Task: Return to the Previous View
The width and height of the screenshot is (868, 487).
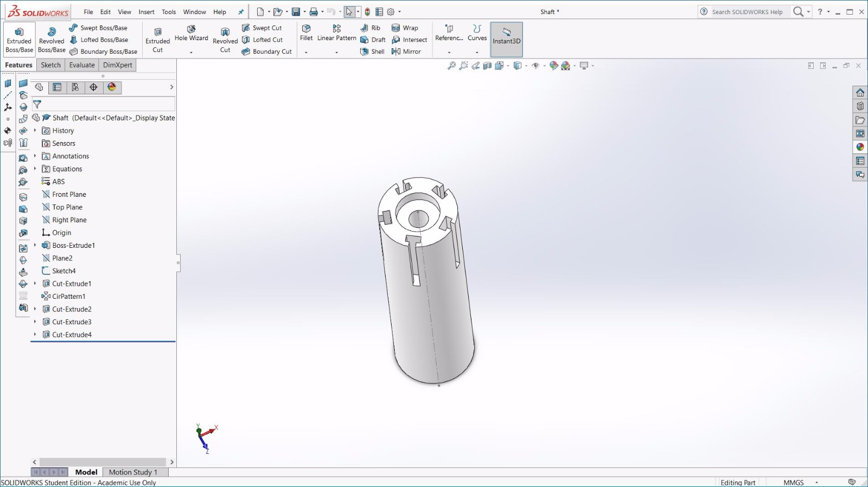Action: click(x=475, y=66)
